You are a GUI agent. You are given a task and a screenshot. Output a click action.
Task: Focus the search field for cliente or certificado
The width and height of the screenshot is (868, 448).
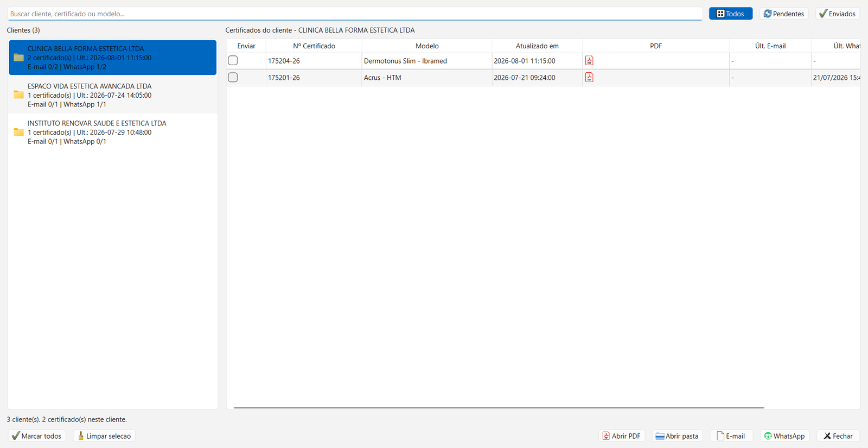[x=355, y=14]
